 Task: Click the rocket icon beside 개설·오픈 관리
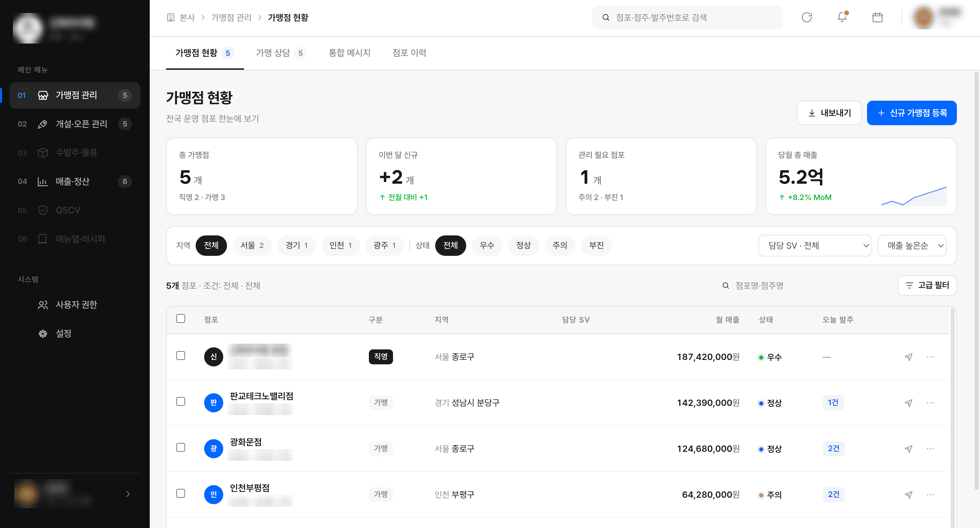coord(43,124)
